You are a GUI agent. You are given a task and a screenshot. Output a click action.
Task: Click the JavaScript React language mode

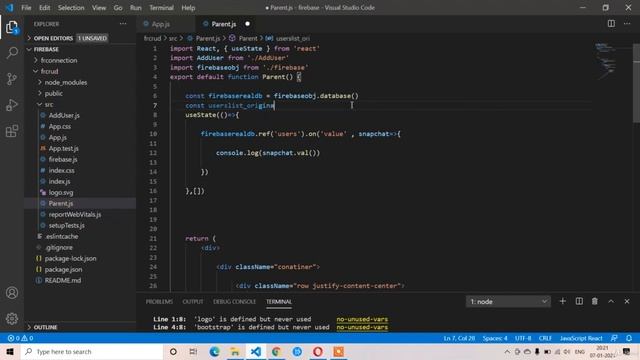coord(581,338)
